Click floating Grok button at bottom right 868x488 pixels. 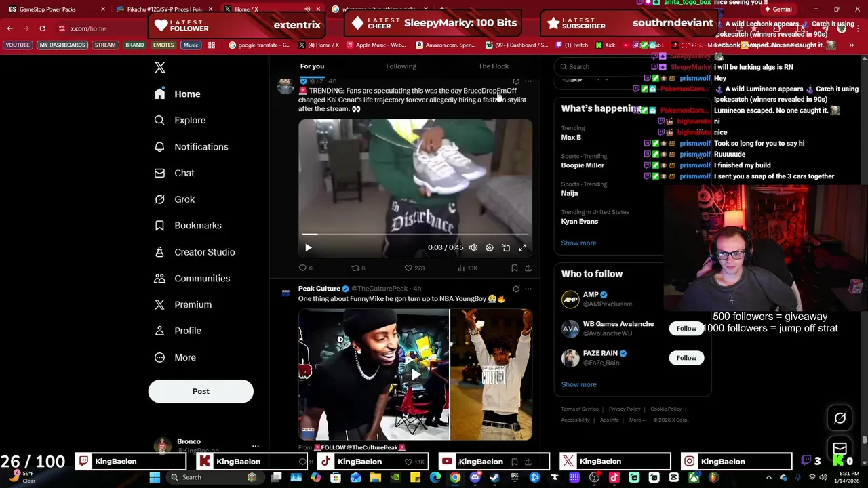point(840,418)
